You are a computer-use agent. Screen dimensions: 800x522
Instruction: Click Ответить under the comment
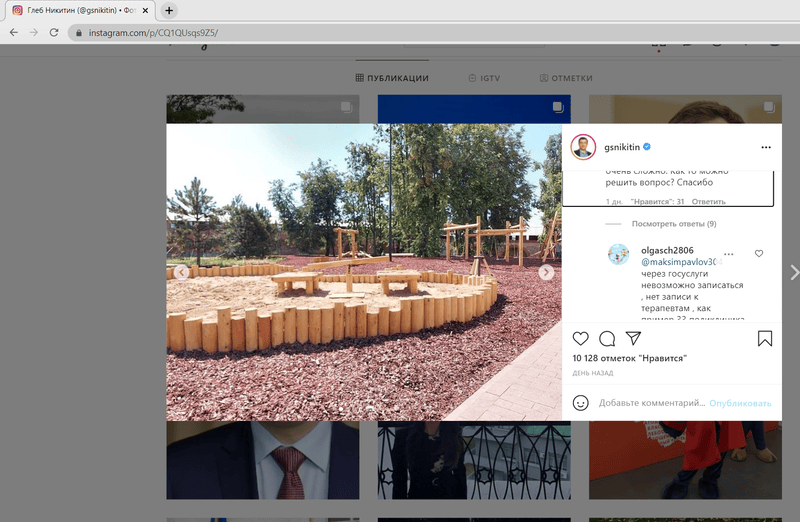708,202
